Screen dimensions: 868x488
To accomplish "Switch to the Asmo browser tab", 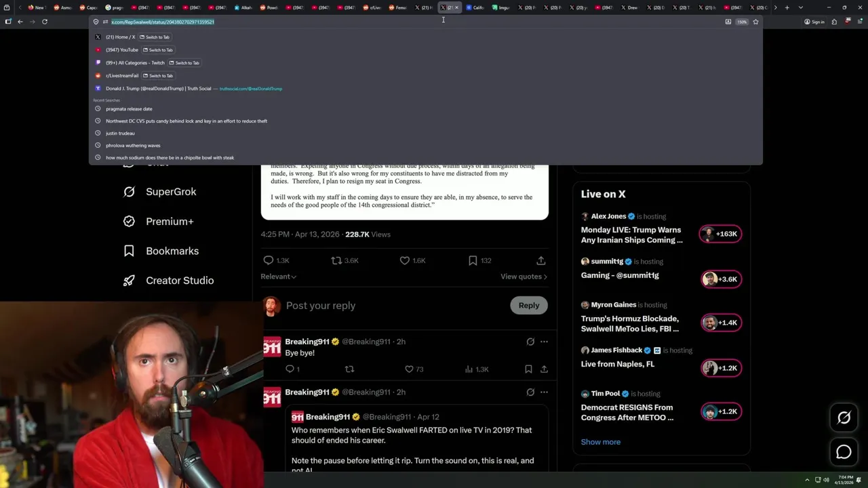I will point(62,7).
